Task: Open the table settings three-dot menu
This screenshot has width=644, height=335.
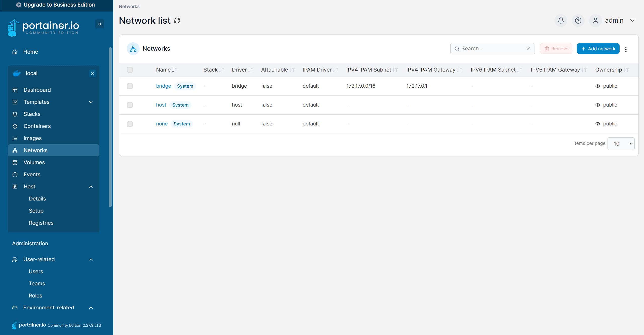Action: point(626,49)
